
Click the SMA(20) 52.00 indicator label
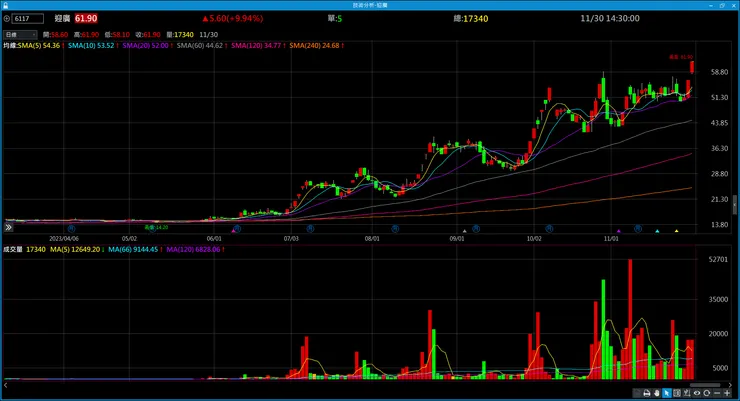(145, 46)
